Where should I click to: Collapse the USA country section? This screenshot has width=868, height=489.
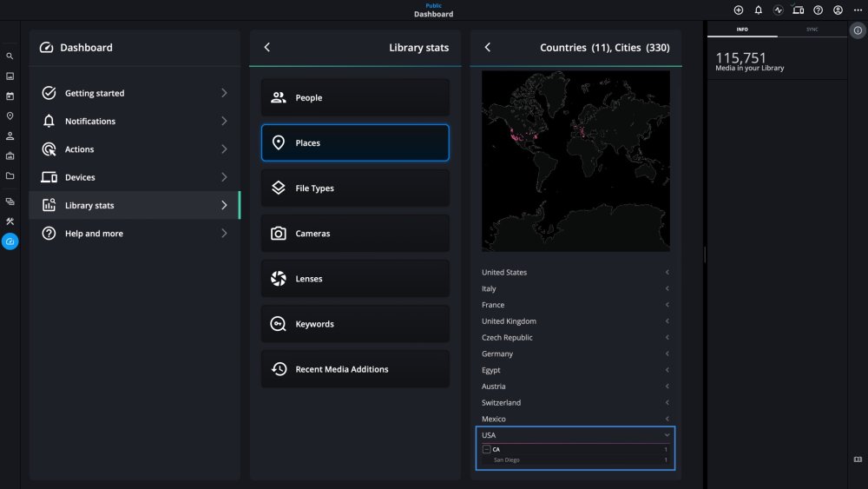[667, 435]
